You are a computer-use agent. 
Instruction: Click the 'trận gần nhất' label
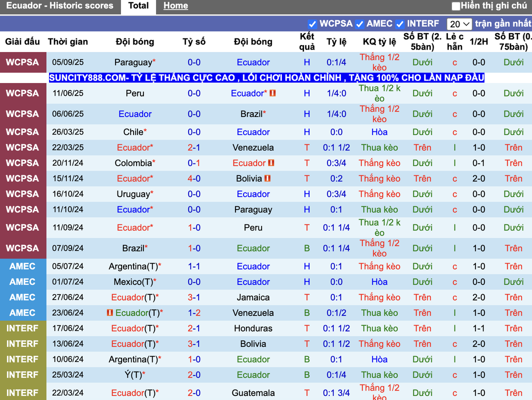(x=503, y=23)
